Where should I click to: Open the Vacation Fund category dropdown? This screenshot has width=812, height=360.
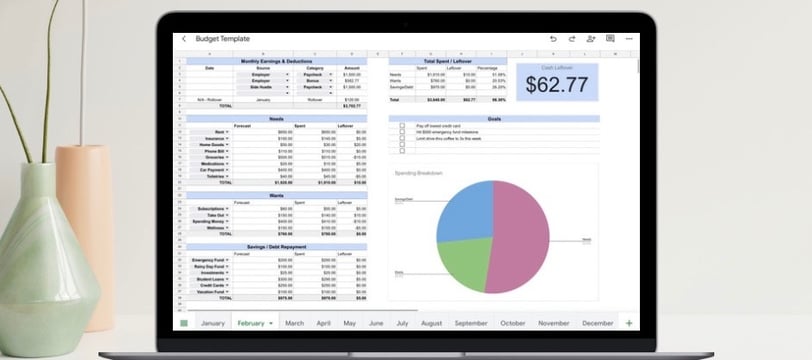point(227,292)
